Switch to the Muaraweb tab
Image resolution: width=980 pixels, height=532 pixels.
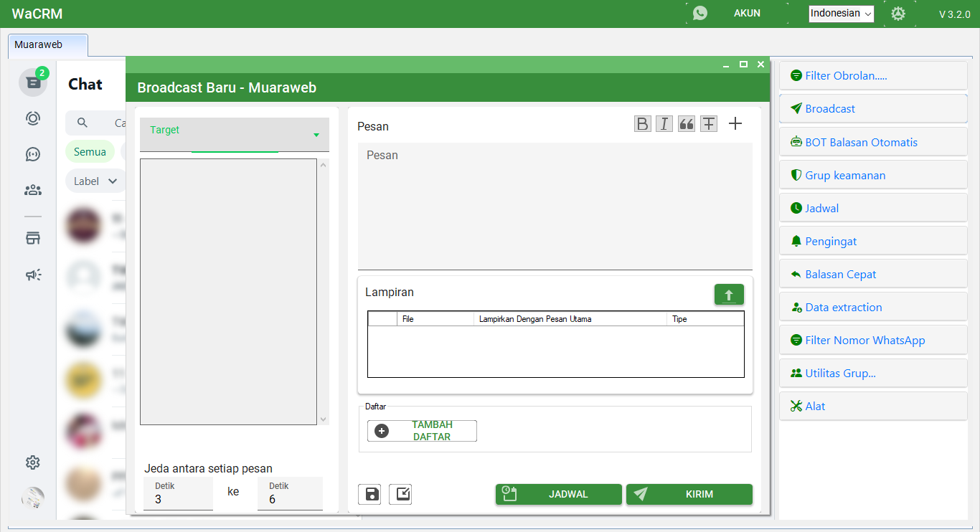(47, 44)
